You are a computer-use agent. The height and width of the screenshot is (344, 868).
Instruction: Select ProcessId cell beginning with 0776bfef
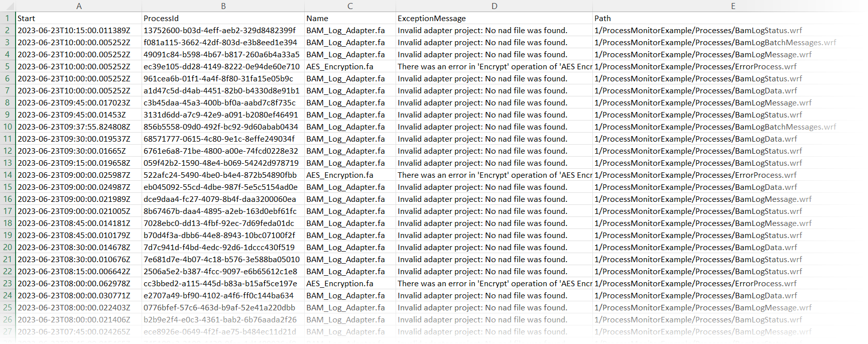(219, 308)
